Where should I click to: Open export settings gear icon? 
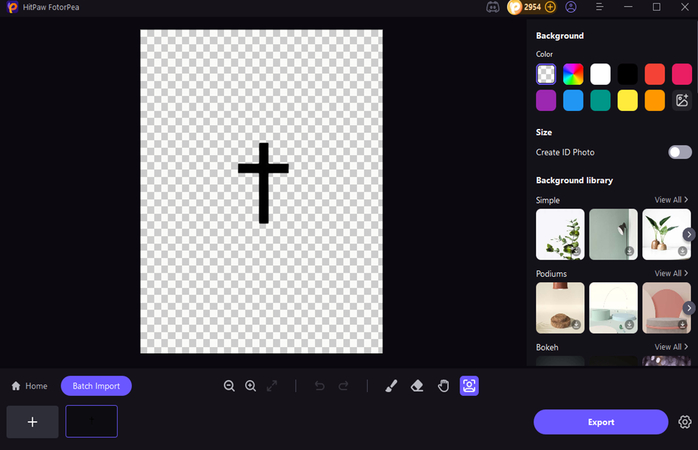point(685,422)
